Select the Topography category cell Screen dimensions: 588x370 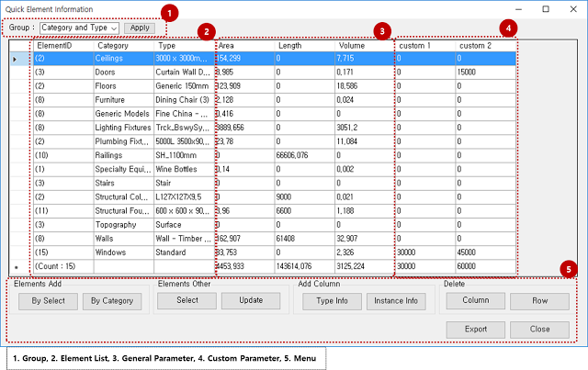pyautogui.click(x=124, y=225)
